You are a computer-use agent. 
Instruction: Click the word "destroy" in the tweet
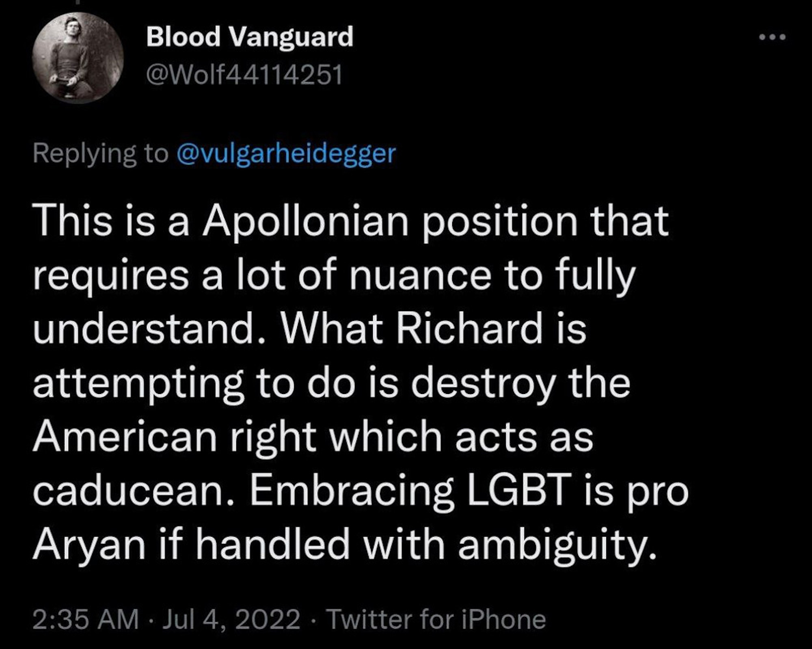[x=482, y=383]
